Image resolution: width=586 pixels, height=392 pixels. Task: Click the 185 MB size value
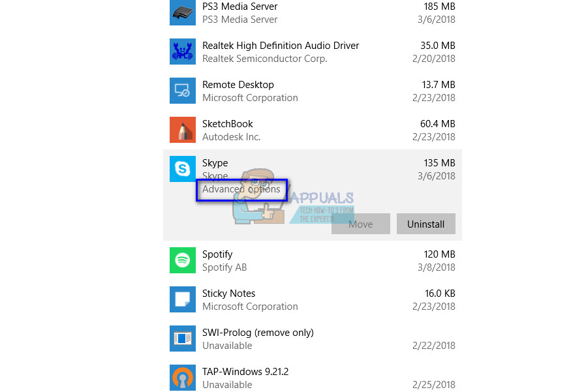439,7
